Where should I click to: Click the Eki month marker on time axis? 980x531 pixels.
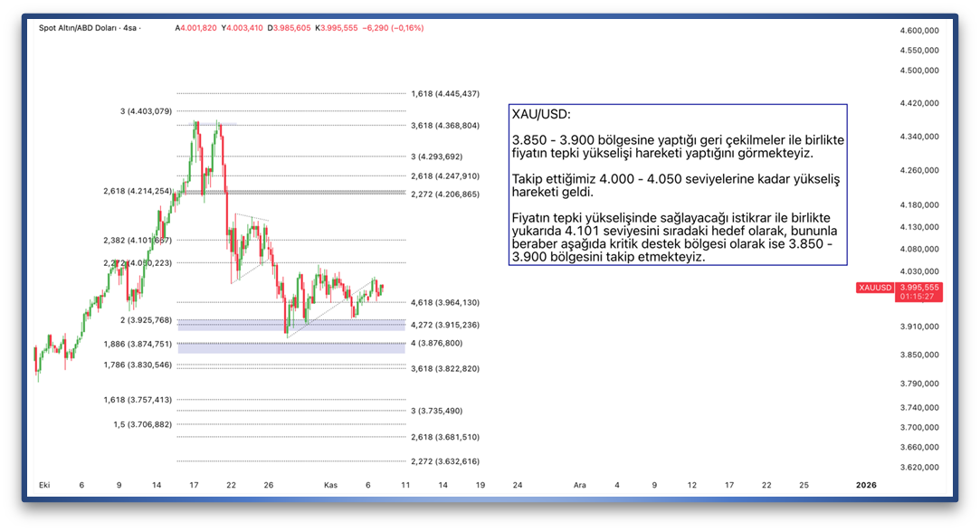point(43,486)
